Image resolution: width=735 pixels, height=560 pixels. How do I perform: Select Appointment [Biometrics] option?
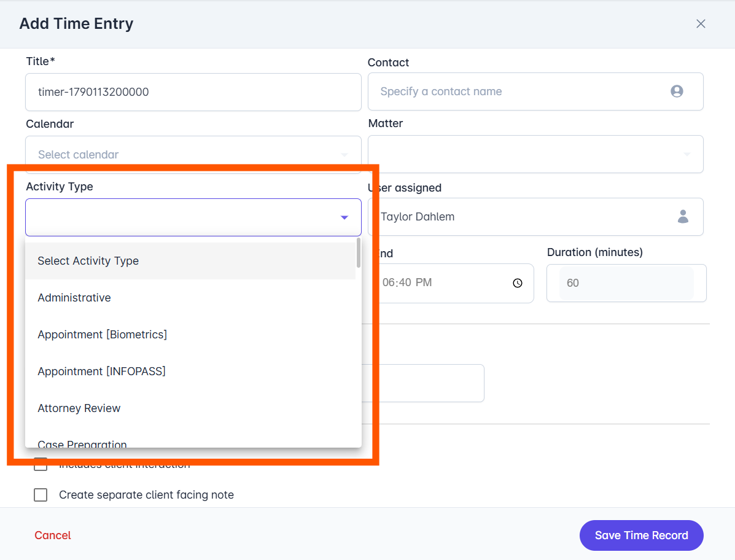190,335
